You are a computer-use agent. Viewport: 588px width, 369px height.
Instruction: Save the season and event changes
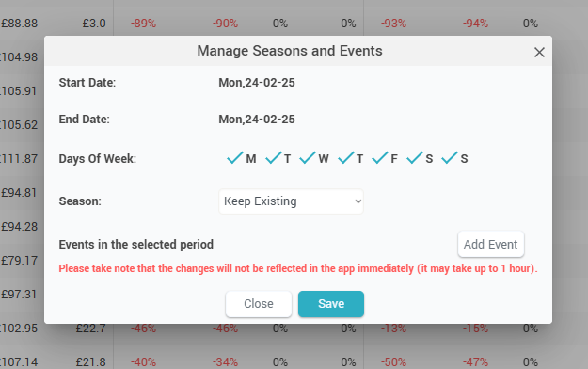(x=331, y=304)
